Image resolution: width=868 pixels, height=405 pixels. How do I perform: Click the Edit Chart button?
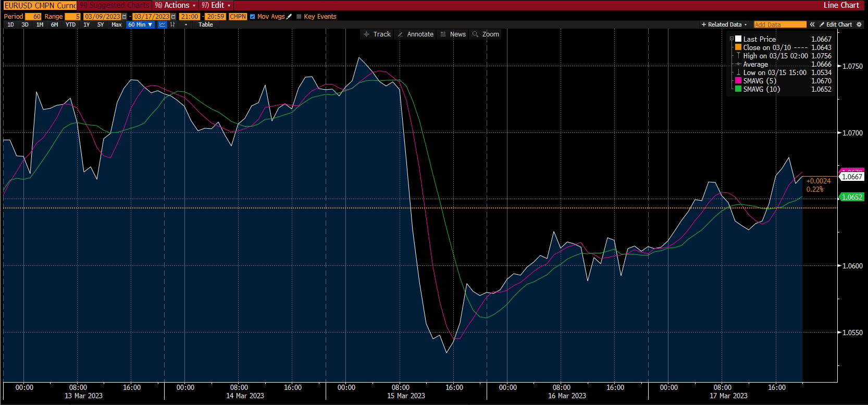(x=836, y=24)
